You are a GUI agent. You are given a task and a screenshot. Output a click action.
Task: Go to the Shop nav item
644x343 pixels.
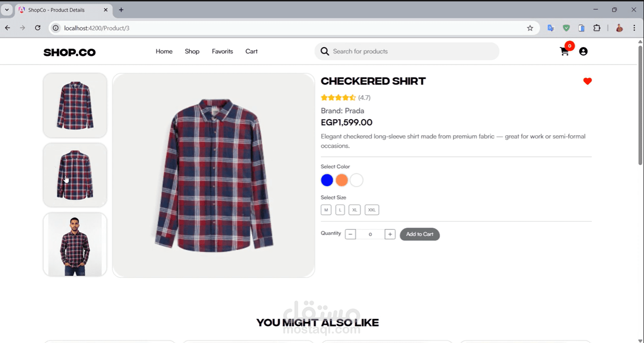pyautogui.click(x=192, y=51)
